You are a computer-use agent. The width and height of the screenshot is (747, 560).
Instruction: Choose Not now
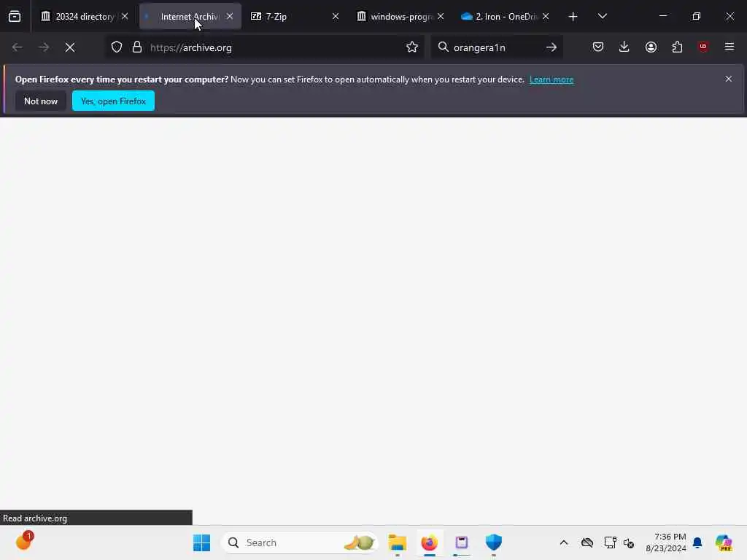(41, 101)
